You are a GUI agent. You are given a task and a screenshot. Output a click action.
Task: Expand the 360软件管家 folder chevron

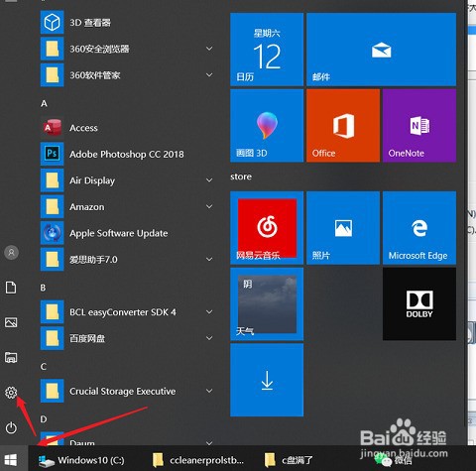pos(209,75)
